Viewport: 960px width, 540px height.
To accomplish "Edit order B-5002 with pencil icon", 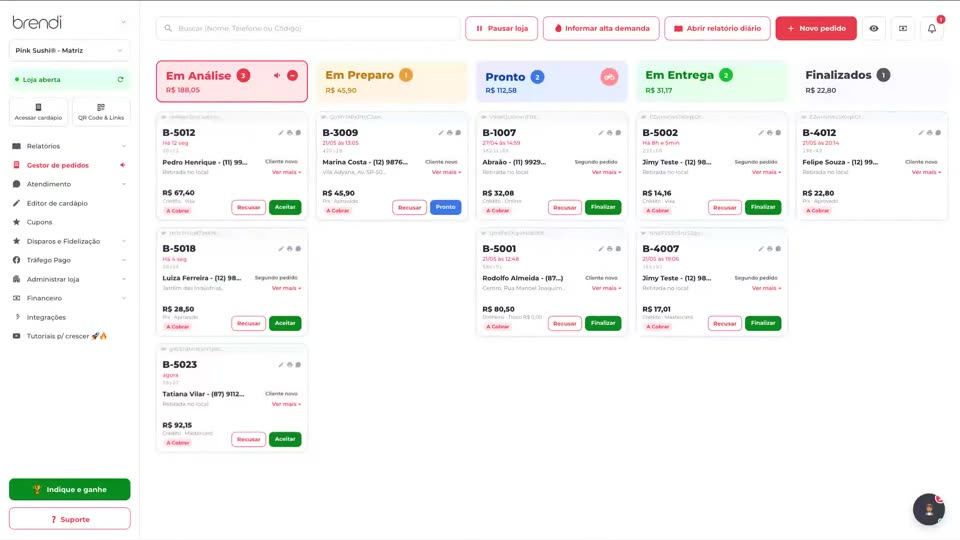I will 761,133.
